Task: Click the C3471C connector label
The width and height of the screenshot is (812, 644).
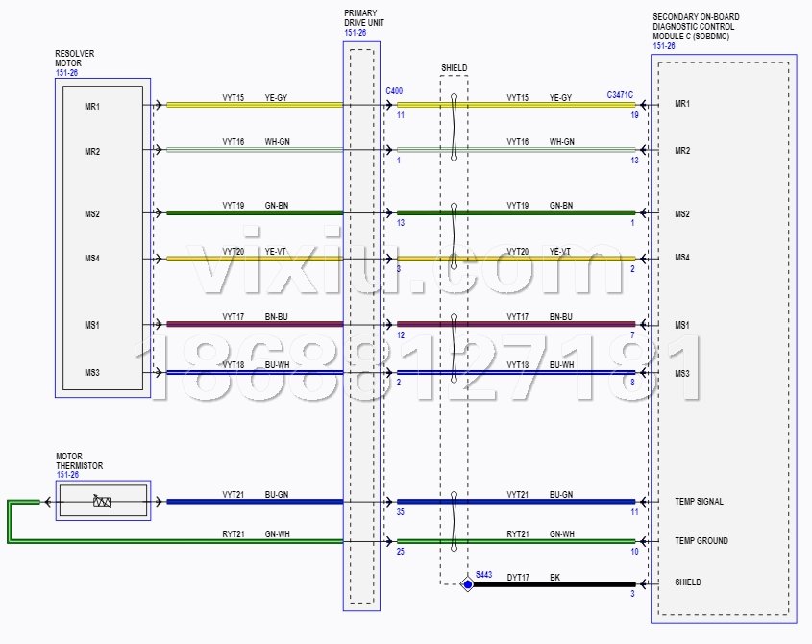Action: coord(620,95)
